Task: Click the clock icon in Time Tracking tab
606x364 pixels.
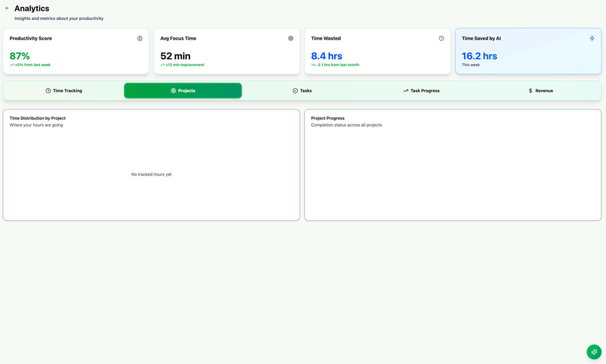Action: point(48,91)
